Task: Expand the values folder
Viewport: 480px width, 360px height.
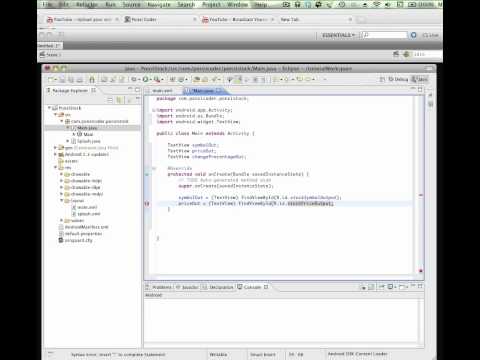Action: click(61, 220)
